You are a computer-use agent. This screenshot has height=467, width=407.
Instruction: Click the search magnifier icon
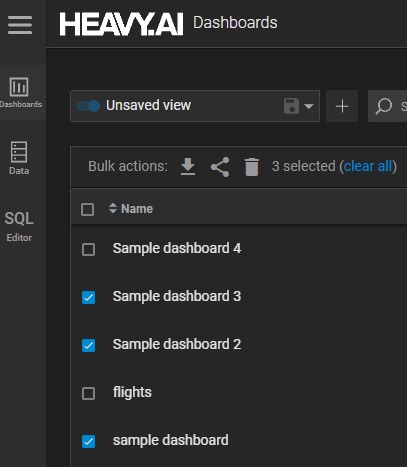(x=384, y=106)
